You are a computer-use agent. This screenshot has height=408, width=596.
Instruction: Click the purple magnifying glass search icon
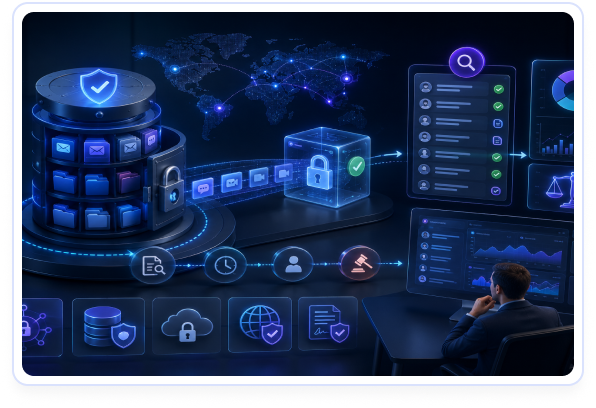coord(466,62)
